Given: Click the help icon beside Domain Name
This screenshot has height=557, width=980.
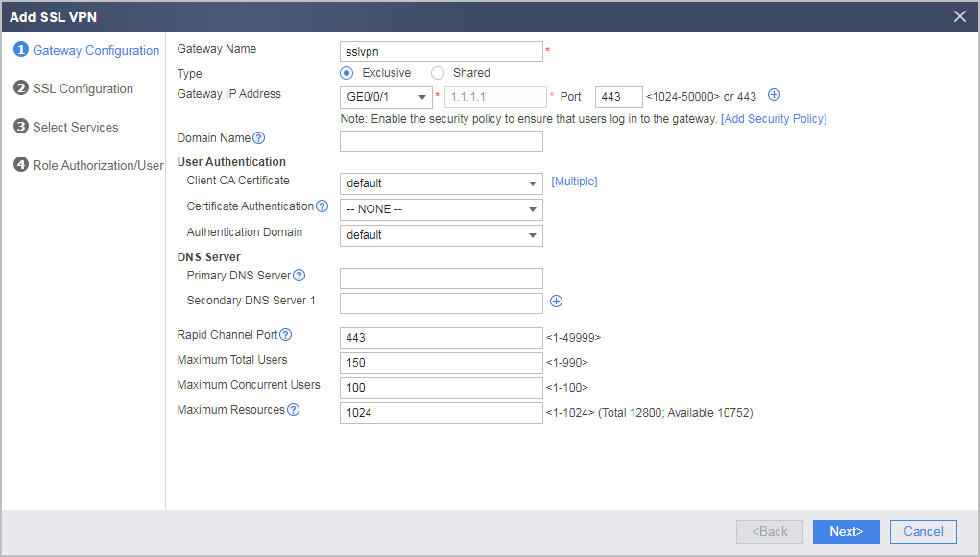Looking at the screenshot, I should tap(259, 138).
